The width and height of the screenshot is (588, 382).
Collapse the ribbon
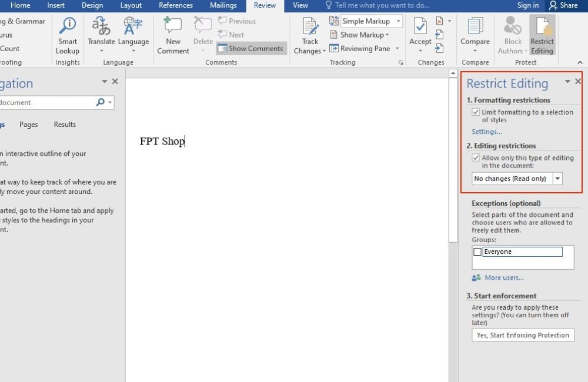point(580,62)
